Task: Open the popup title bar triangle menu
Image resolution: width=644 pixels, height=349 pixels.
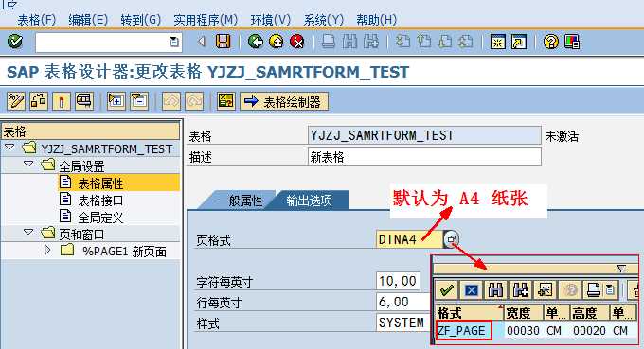Action: tap(622, 269)
